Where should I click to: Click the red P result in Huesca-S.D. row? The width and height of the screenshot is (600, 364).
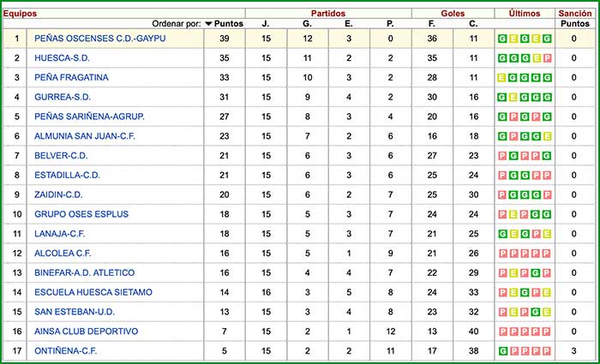pyautogui.click(x=546, y=58)
